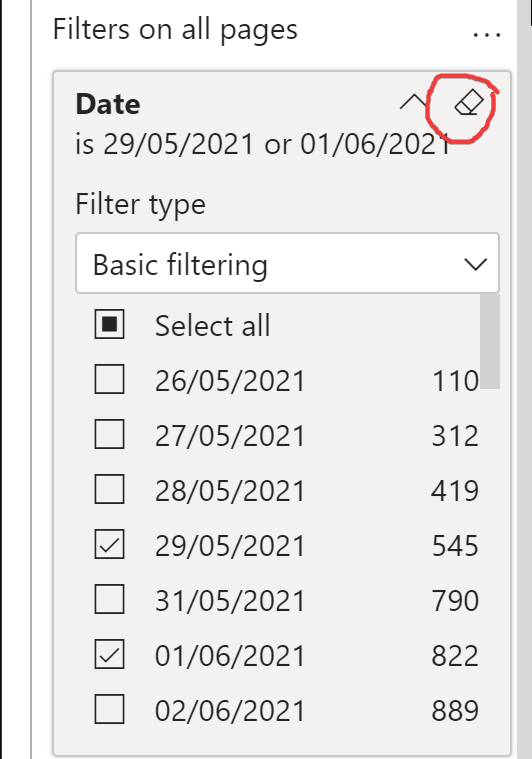Check the 28/05/2021 date checkbox
The height and width of the screenshot is (759, 532).
click(x=109, y=489)
